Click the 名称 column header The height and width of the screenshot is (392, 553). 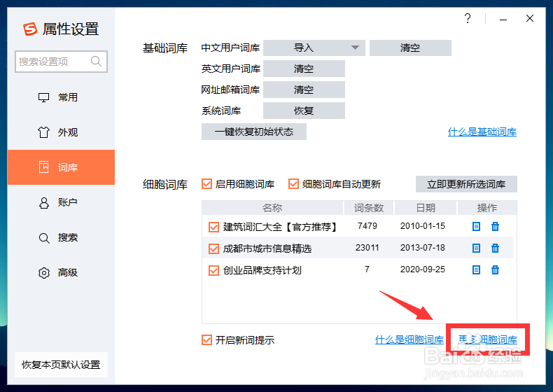272,208
